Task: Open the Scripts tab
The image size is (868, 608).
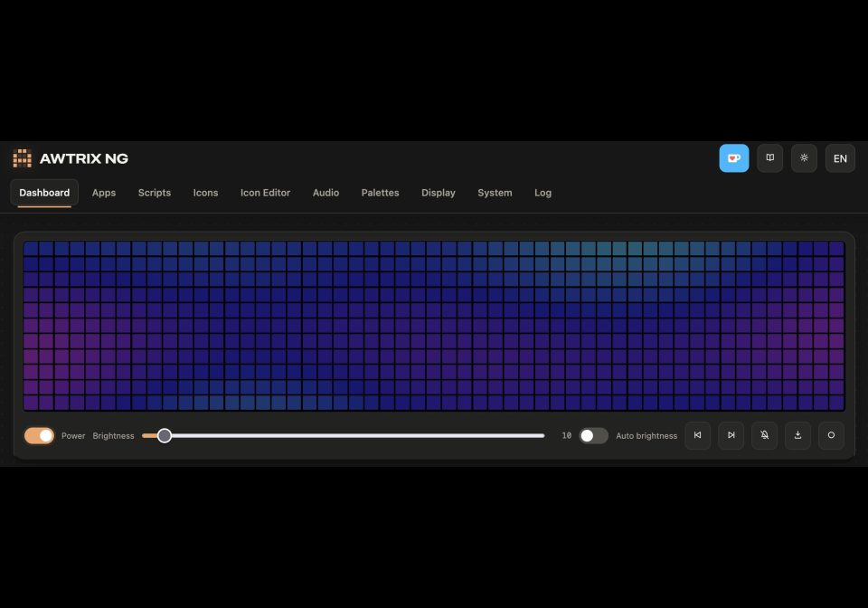Action: point(155,193)
